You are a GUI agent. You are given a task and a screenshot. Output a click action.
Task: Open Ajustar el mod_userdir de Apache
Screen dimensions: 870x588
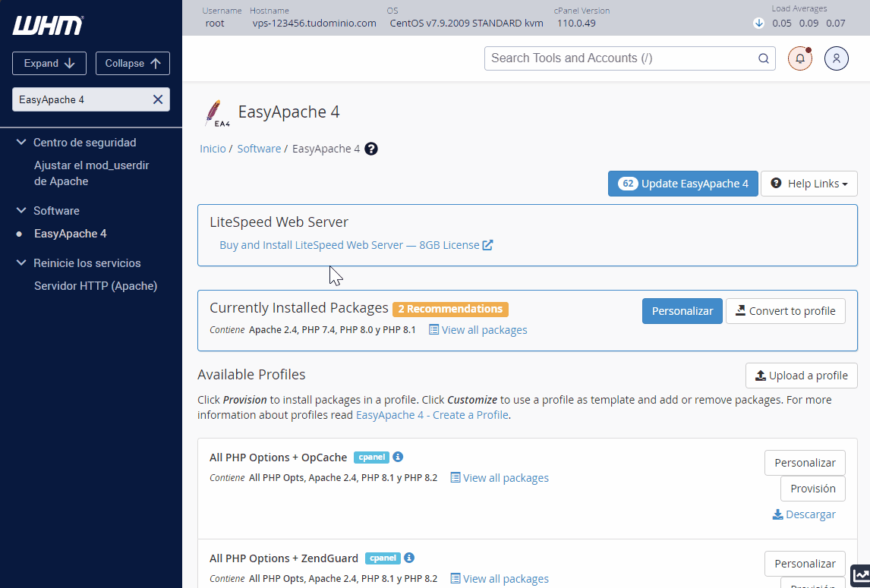click(x=92, y=173)
